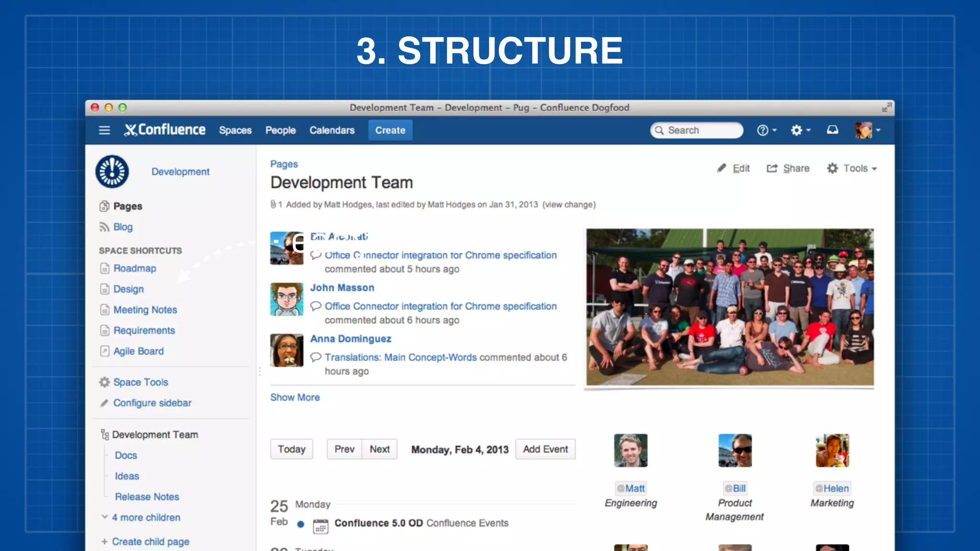Image resolution: width=980 pixels, height=551 pixels.
Task: Click the view change link
Action: tap(569, 205)
